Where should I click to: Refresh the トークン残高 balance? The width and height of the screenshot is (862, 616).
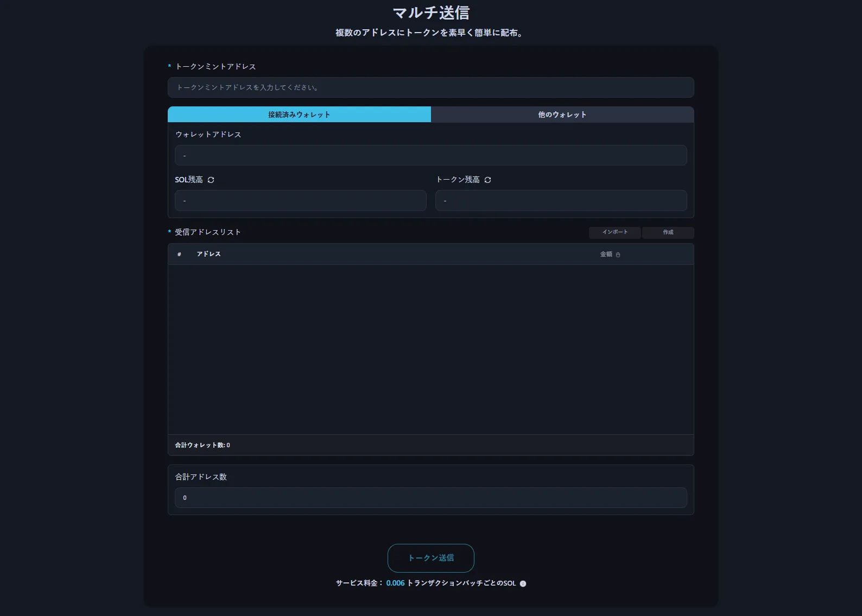tap(488, 180)
